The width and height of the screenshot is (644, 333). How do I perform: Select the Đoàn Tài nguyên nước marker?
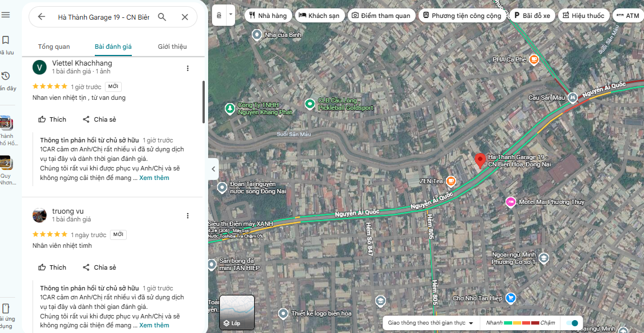pyautogui.click(x=222, y=188)
